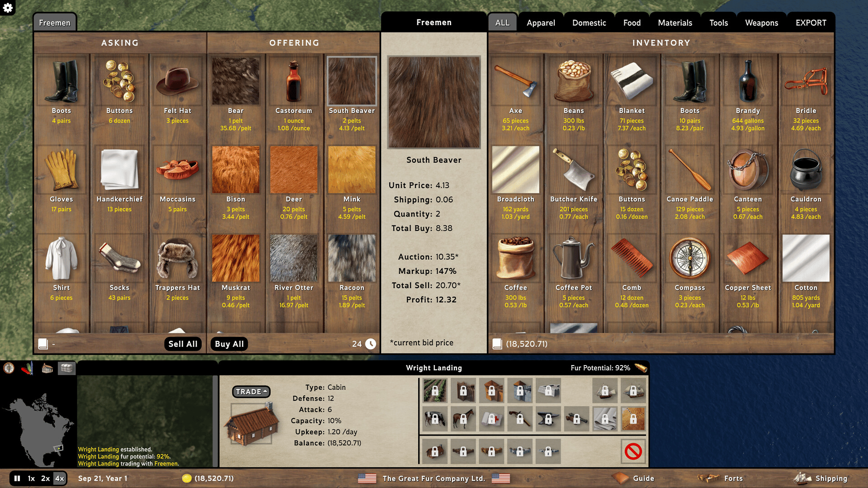Screen dimensions: 868x488
Task: Set game speed to 2x
Action: tap(45, 478)
